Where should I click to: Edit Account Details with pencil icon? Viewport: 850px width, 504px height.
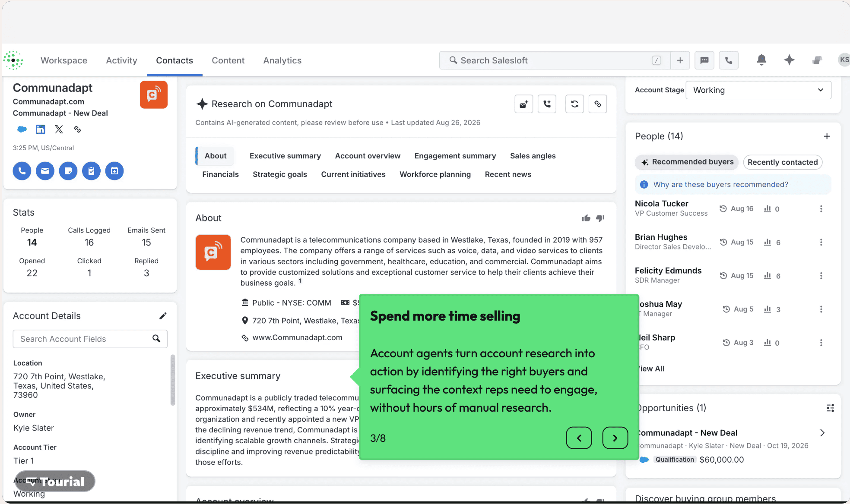(163, 316)
